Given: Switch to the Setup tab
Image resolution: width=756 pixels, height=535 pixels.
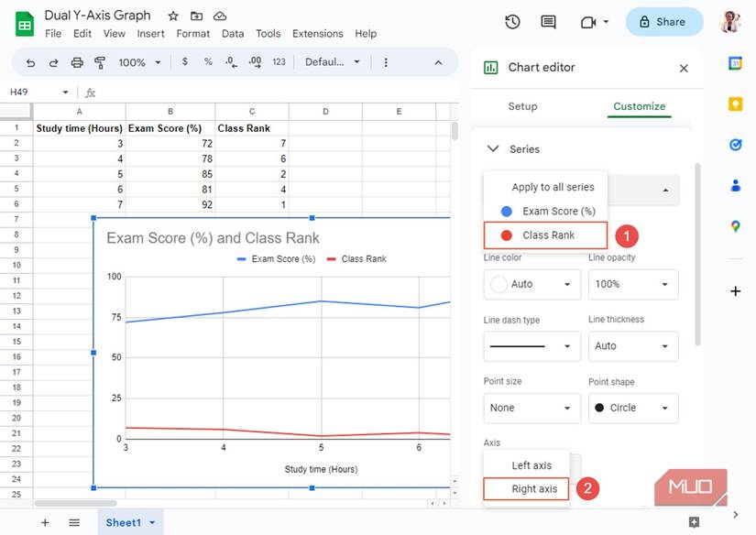Looking at the screenshot, I should point(522,106).
